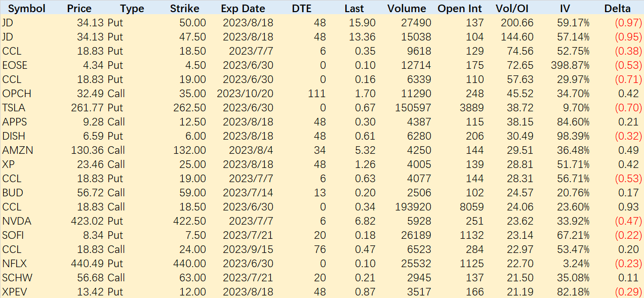Select the XP symbol cell

(x=8, y=164)
